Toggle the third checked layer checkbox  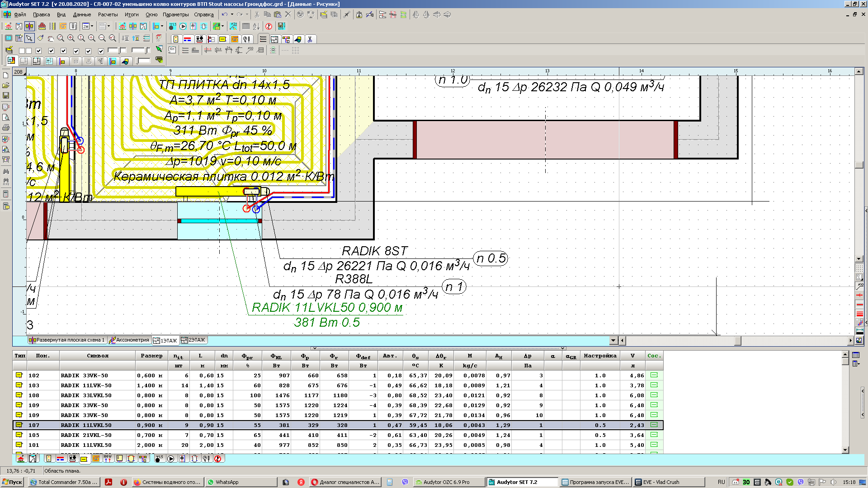[64, 51]
